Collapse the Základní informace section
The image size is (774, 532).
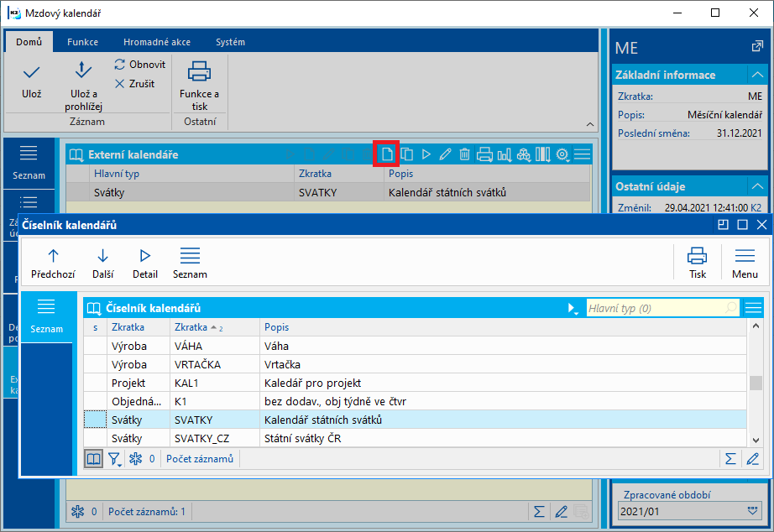click(757, 75)
